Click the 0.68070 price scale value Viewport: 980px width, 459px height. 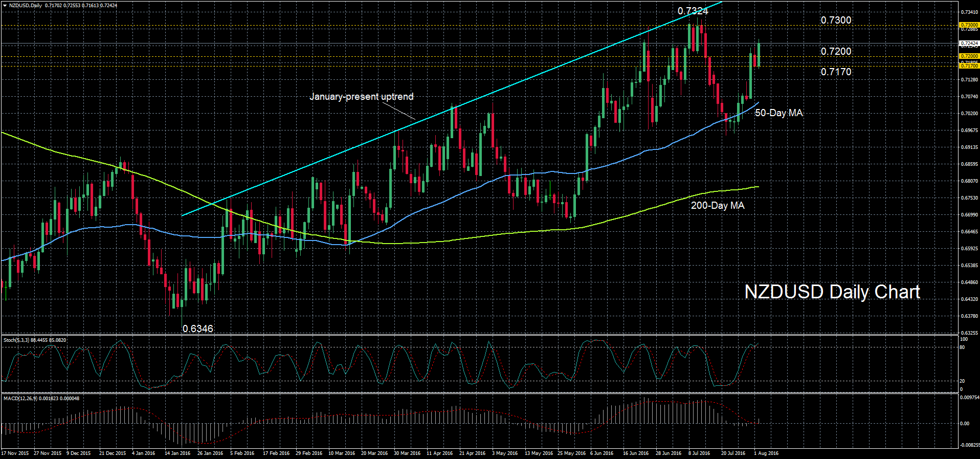(969, 181)
